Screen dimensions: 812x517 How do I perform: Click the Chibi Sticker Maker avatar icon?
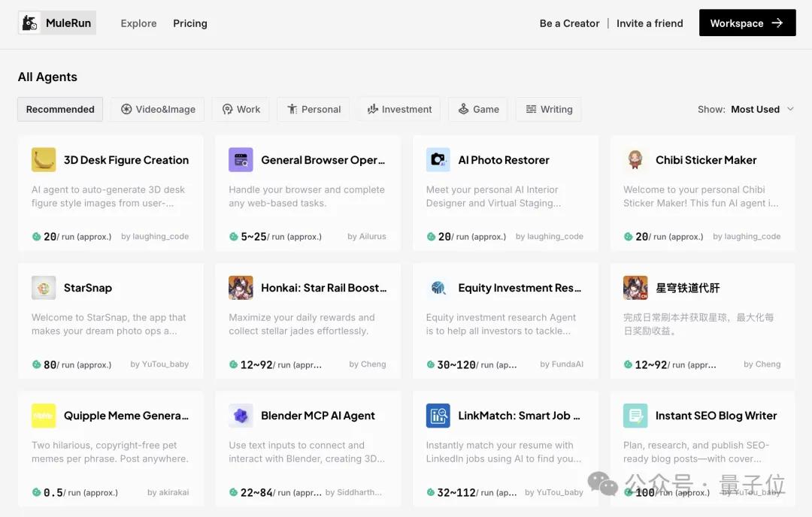click(x=635, y=159)
